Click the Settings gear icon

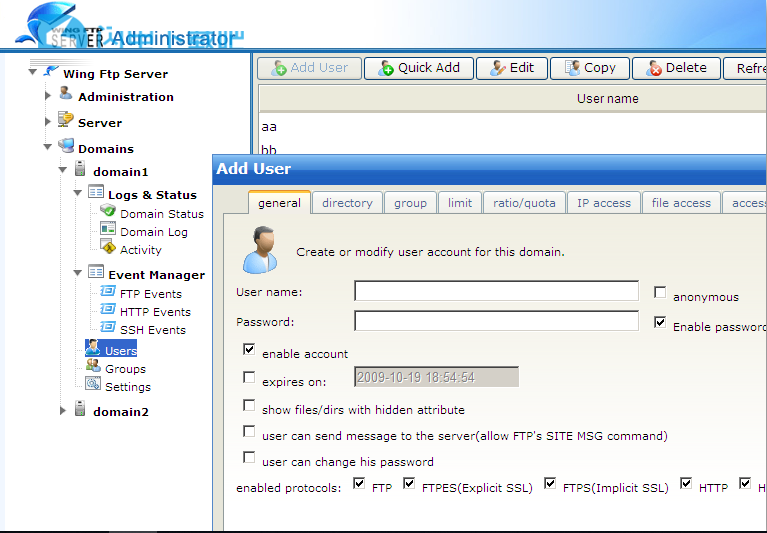click(93, 383)
